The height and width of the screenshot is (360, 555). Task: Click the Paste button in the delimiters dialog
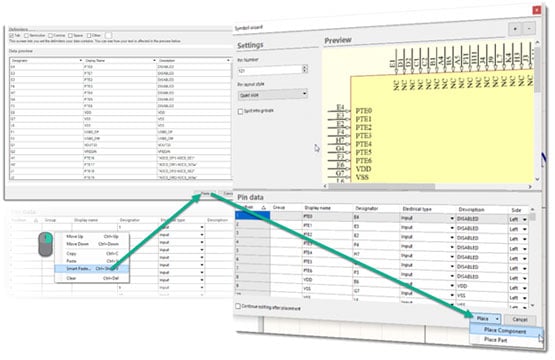205,194
